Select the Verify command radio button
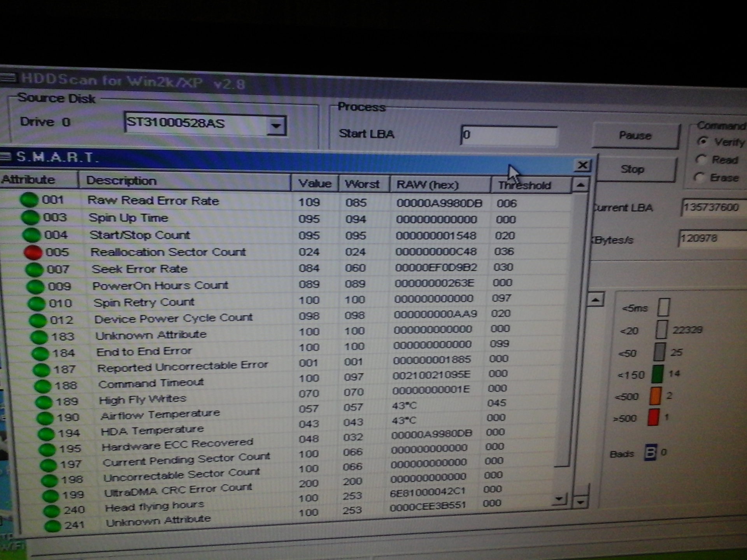 click(x=703, y=141)
